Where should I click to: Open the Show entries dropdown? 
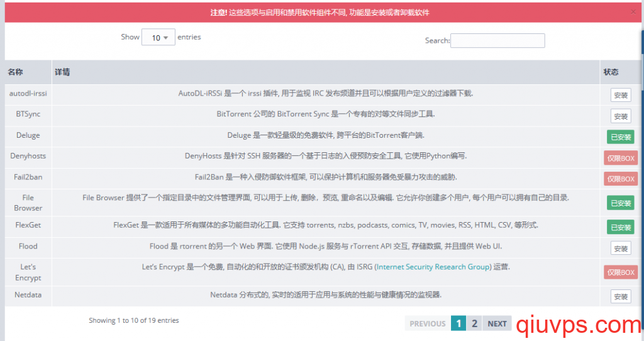(158, 37)
